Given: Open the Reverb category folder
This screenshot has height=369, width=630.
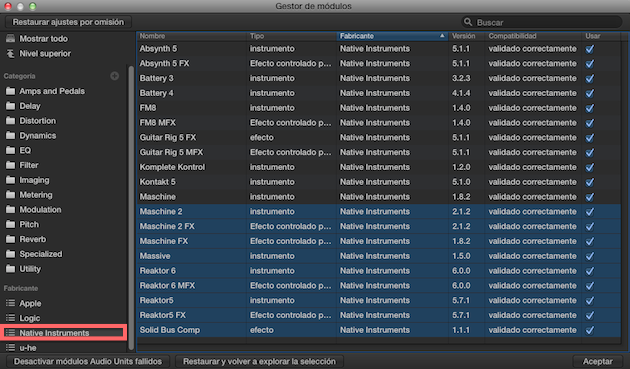Looking at the screenshot, I should pyautogui.click(x=10, y=239).
